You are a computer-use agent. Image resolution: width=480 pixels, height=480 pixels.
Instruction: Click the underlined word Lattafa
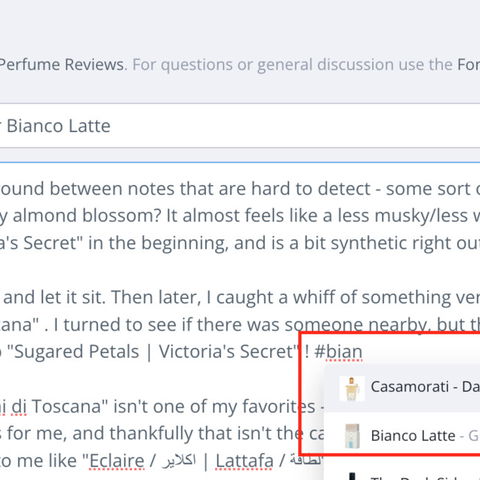[x=244, y=461]
